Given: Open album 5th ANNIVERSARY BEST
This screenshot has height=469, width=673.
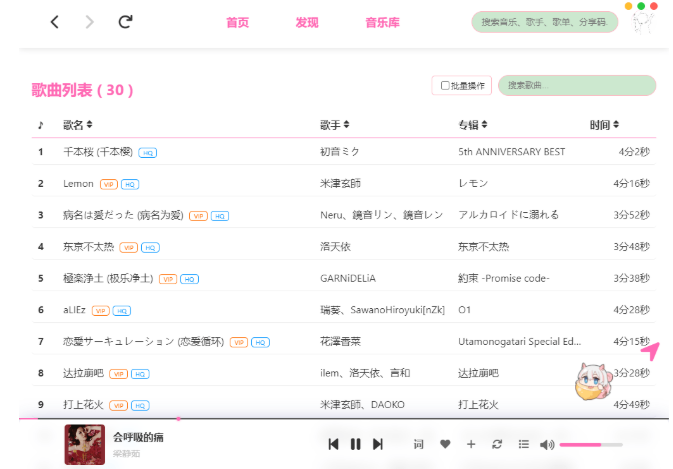Looking at the screenshot, I should (512, 152).
